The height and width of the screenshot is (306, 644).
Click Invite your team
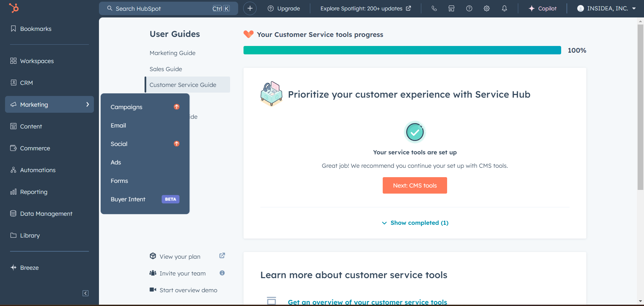click(x=182, y=273)
